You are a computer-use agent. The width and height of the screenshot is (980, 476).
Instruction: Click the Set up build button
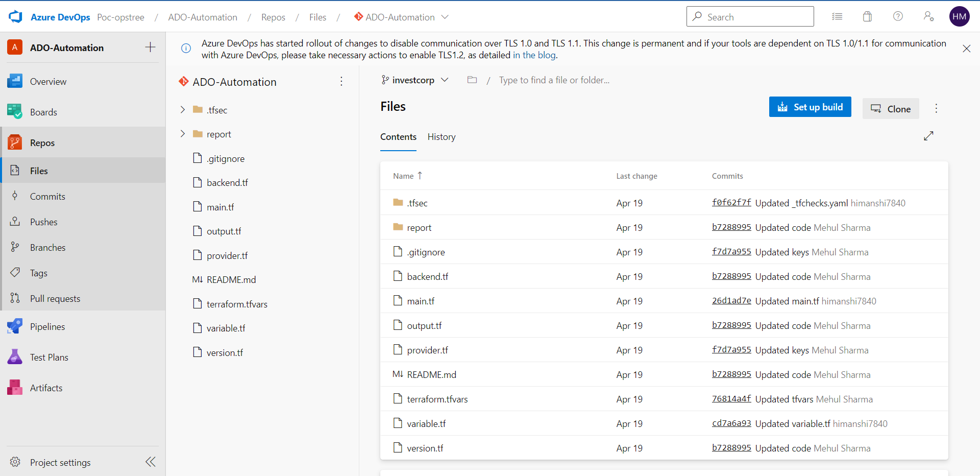pyautogui.click(x=810, y=107)
